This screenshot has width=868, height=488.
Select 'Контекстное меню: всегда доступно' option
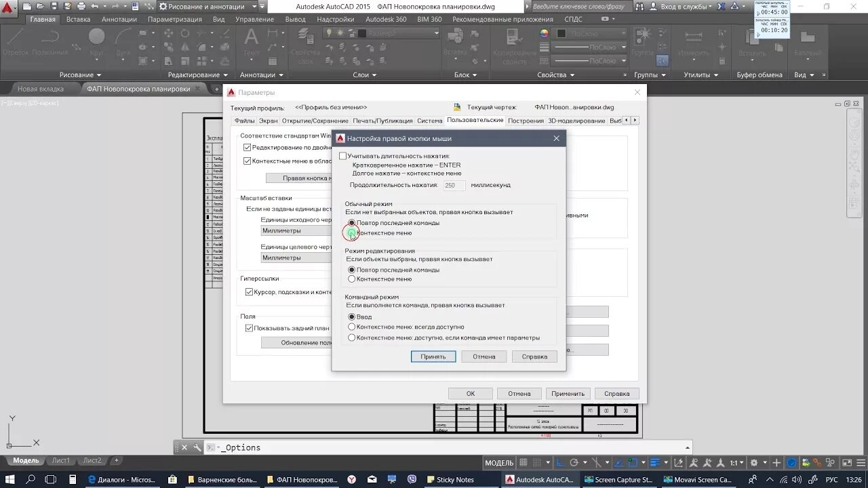pyautogui.click(x=351, y=327)
